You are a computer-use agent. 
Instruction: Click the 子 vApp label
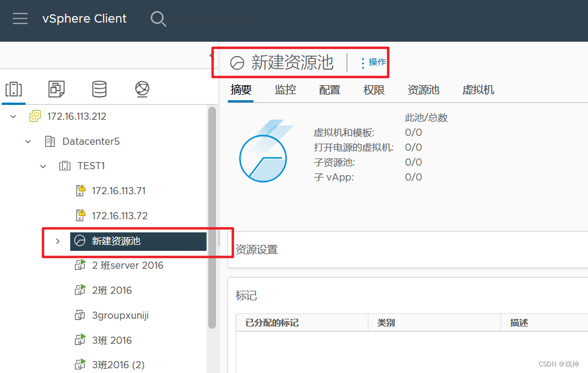pyautogui.click(x=334, y=177)
